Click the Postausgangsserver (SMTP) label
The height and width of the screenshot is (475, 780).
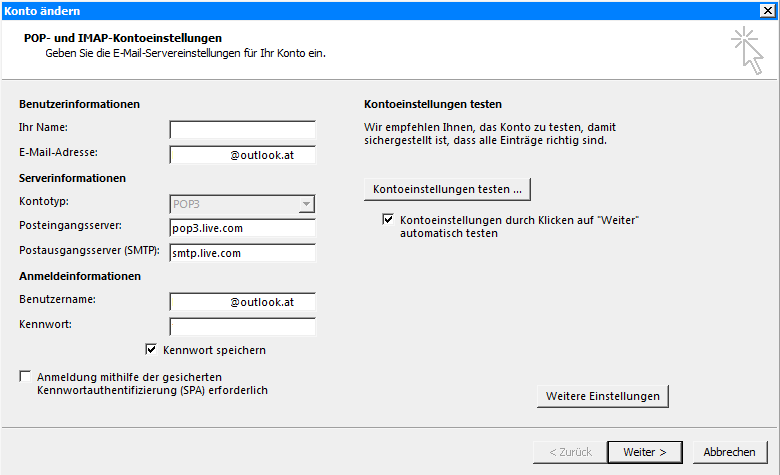tap(89, 250)
